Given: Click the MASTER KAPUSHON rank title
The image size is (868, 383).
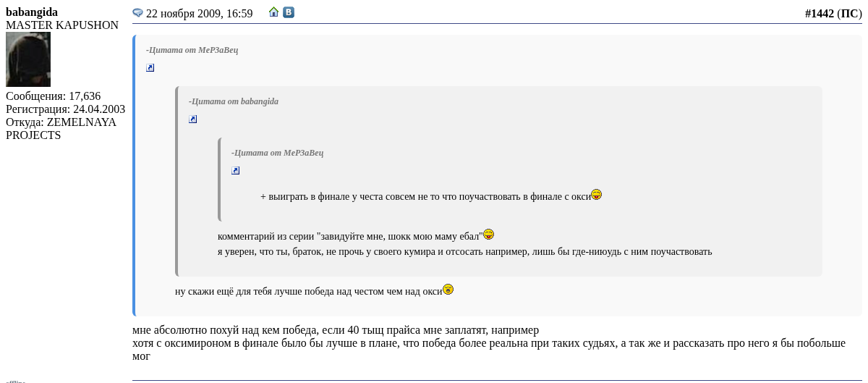Looking at the screenshot, I should [x=62, y=25].
